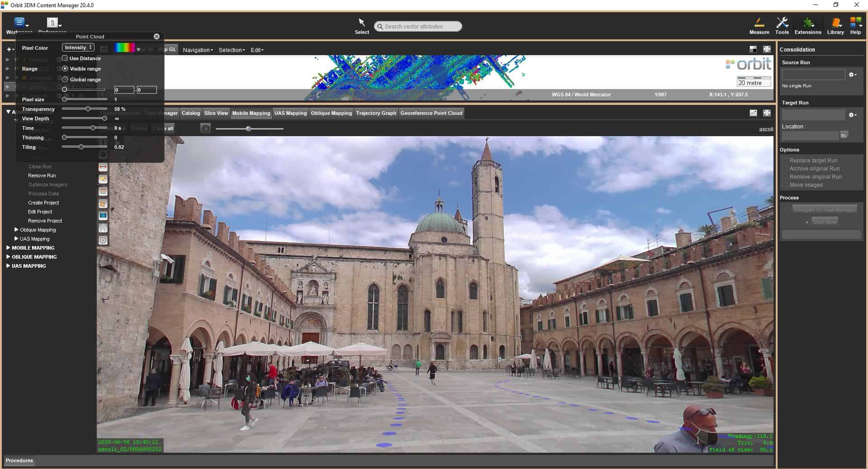The image size is (868, 469).
Task: Select the Visible range radio button
Action: [65, 69]
